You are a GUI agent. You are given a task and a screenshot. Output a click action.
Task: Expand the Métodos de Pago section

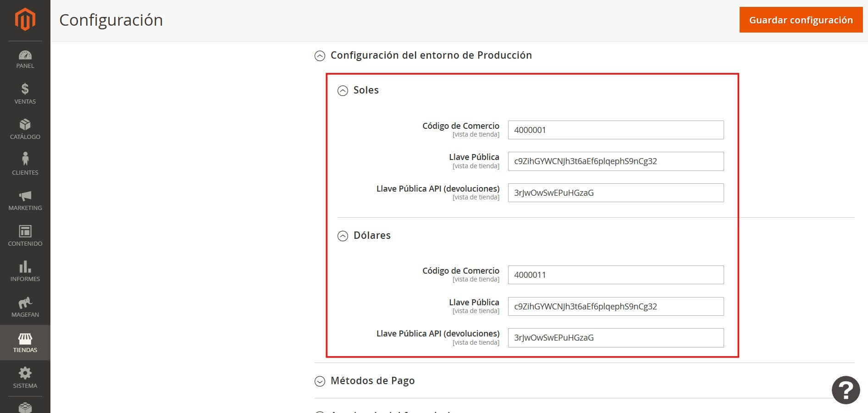pyautogui.click(x=320, y=381)
